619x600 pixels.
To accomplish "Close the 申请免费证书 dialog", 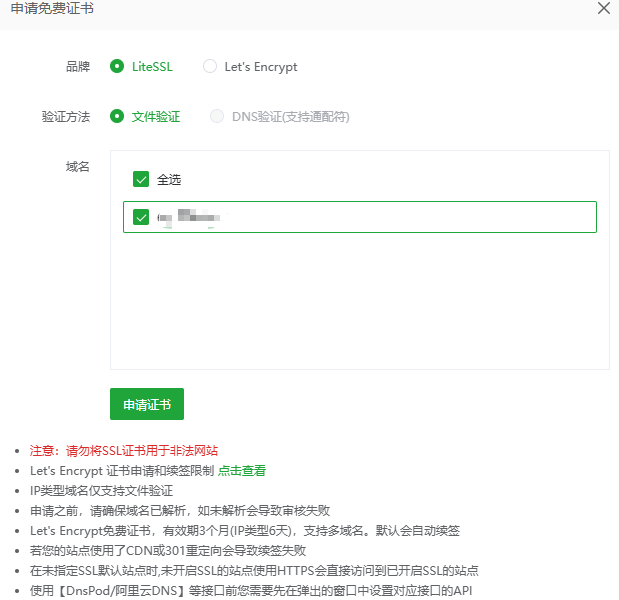I will point(604,8).
